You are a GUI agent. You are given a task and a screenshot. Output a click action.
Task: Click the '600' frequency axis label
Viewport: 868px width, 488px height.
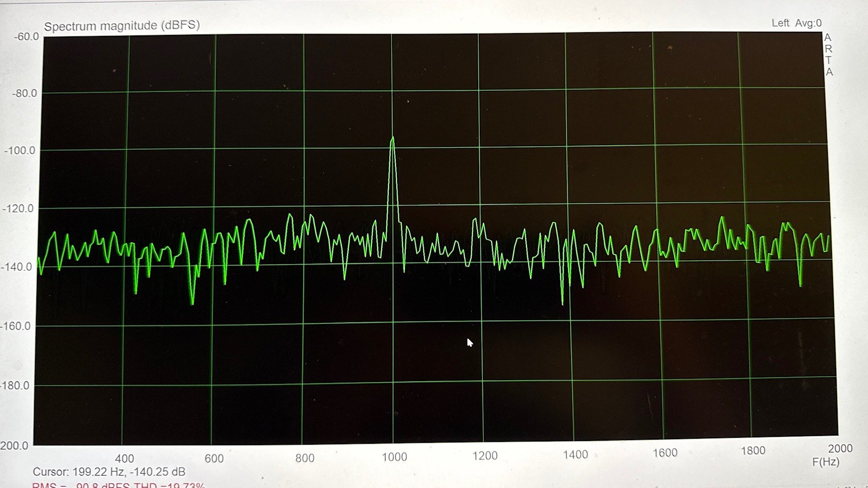214,459
